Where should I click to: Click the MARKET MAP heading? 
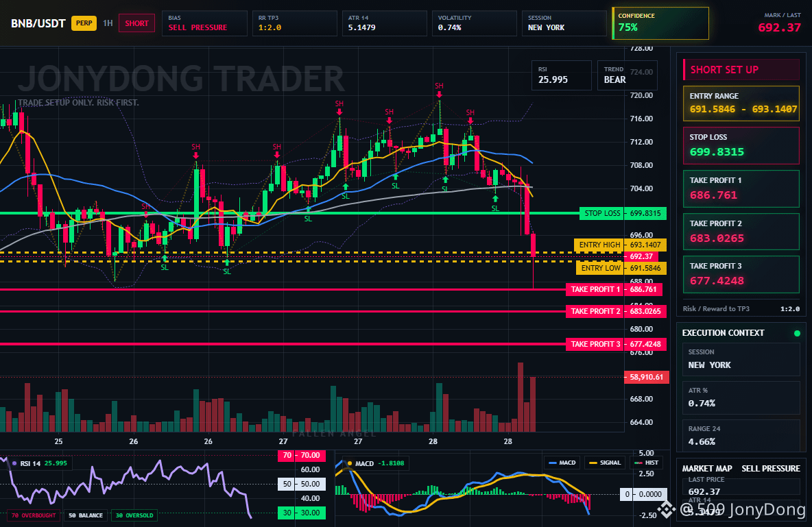[x=707, y=469]
